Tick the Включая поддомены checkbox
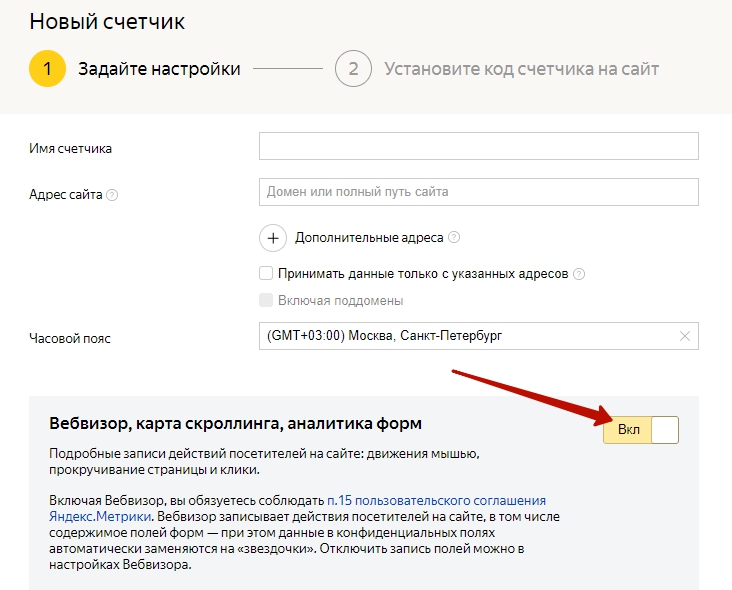This screenshot has height=590, width=732. (x=266, y=300)
